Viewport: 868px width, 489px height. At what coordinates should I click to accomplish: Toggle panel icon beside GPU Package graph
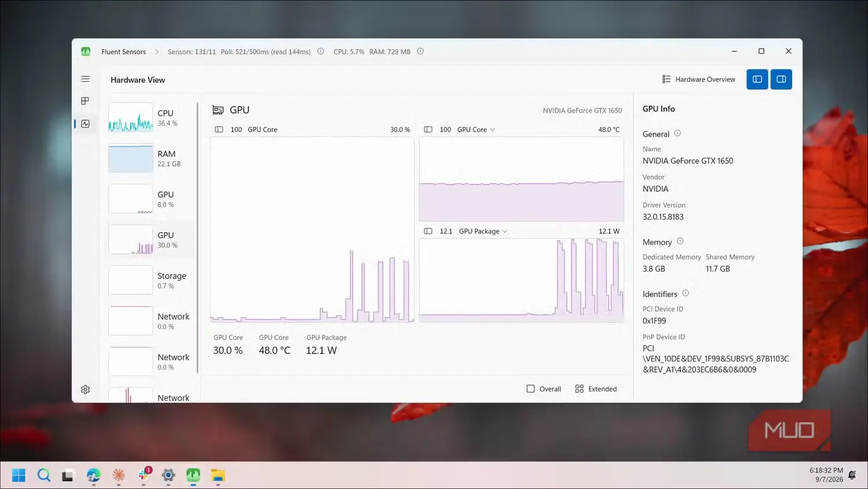[x=428, y=231]
